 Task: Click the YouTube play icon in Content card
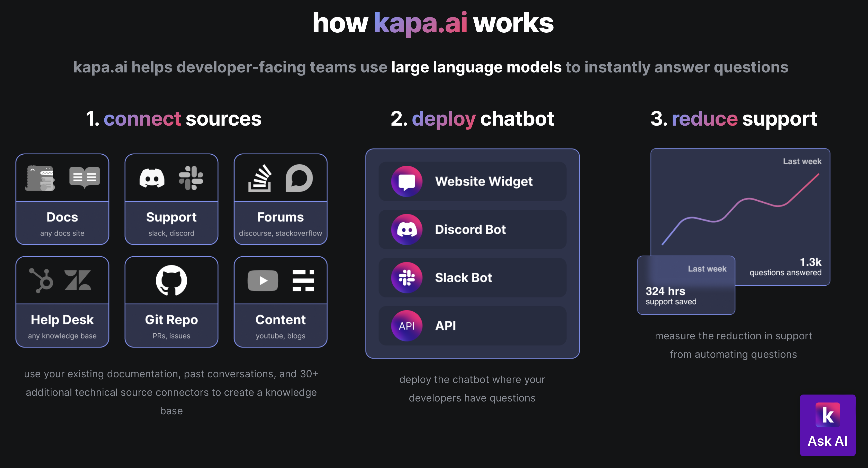click(263, 280)
